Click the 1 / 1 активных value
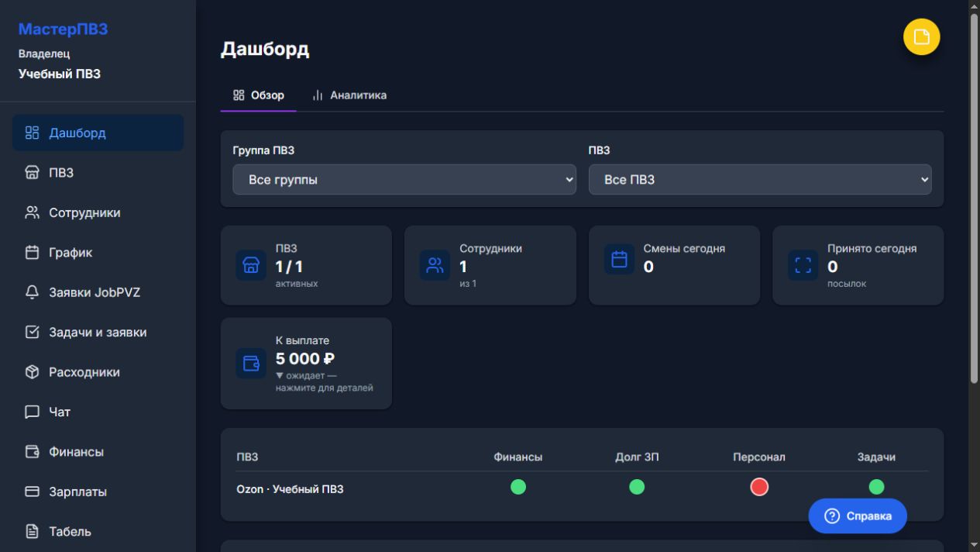The height and width of the screenshot is (552, 980). [289, 267]
